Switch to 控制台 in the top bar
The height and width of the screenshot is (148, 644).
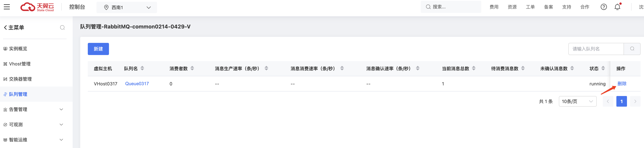[x=77, y=7]
